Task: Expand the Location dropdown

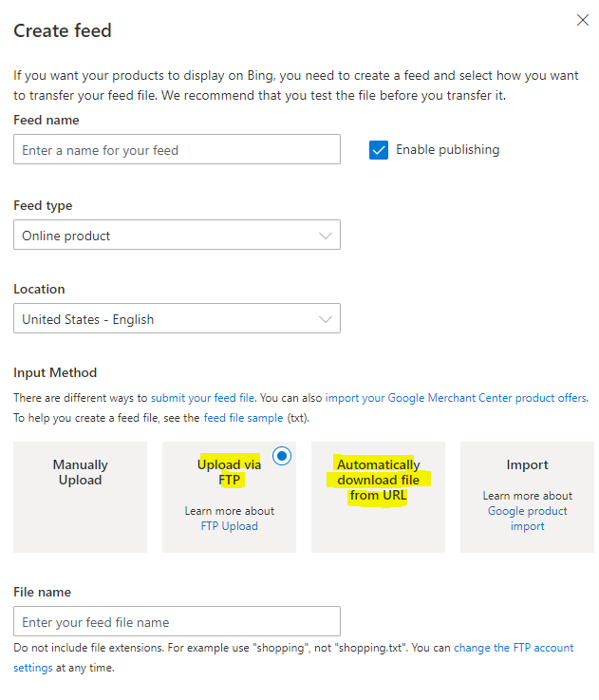Action: 177,319
